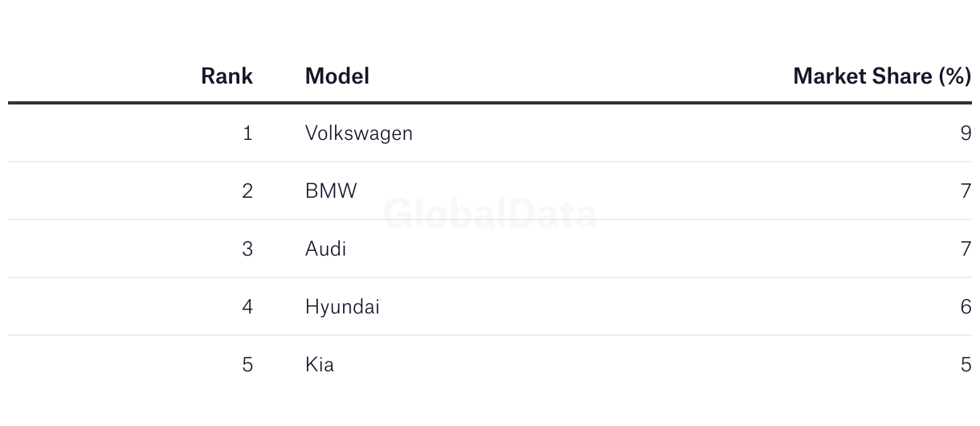Click the thick divider line under headers
The width and height of the screenshot is (980, 426).
490,103
